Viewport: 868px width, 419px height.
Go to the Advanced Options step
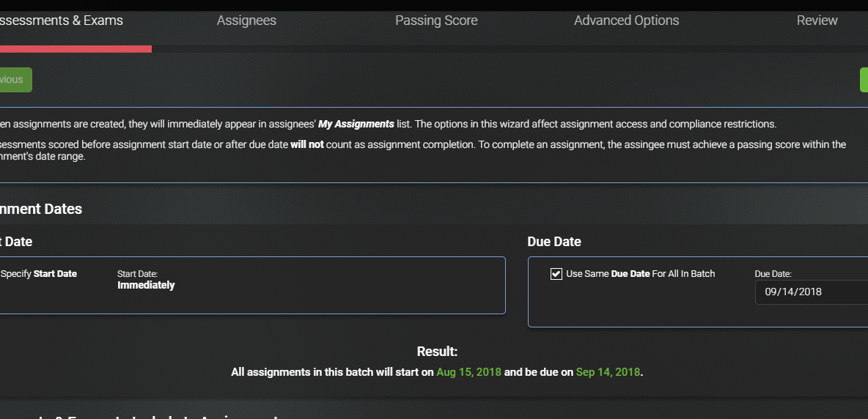626,21
